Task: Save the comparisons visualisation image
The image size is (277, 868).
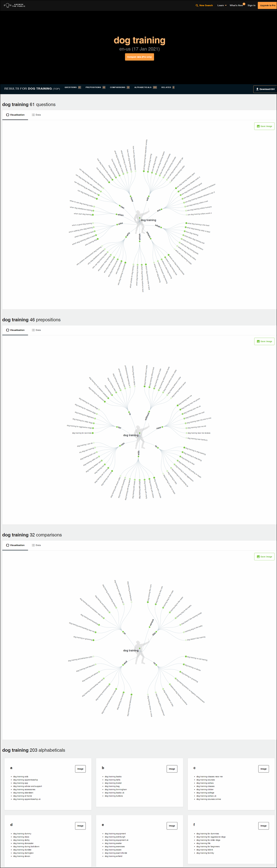Action: click(x=264, y=557)
